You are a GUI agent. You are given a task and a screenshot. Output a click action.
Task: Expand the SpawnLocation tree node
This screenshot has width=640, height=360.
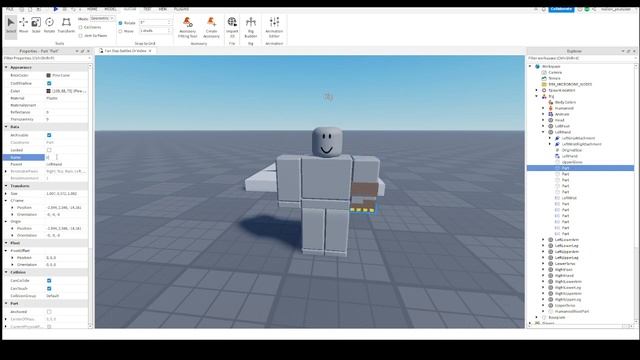pyautogui.click(x=537, y=90)
